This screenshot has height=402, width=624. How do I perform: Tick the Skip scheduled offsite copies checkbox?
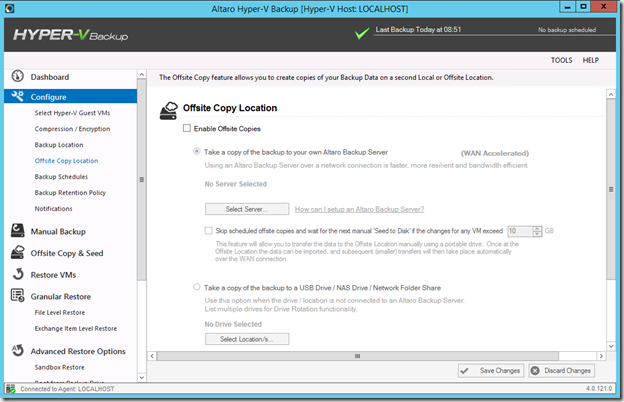click(208, 230)
